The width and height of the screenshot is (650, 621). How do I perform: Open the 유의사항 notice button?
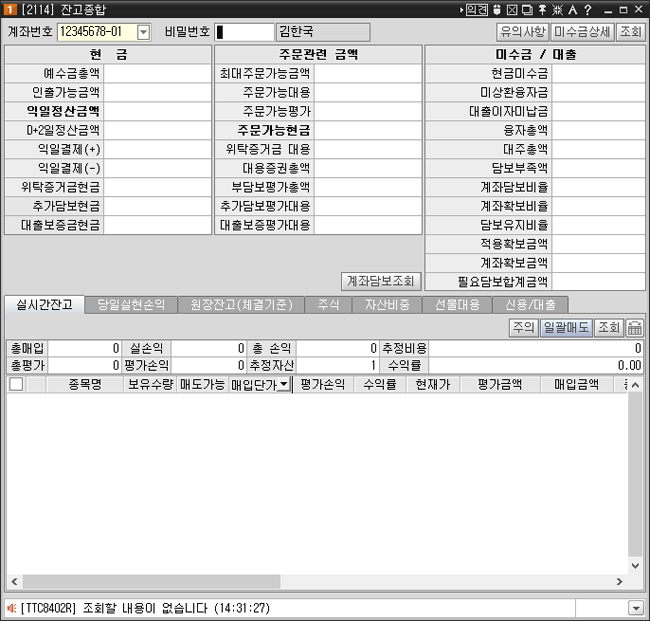pyautogui.click(x=523, y=32)
